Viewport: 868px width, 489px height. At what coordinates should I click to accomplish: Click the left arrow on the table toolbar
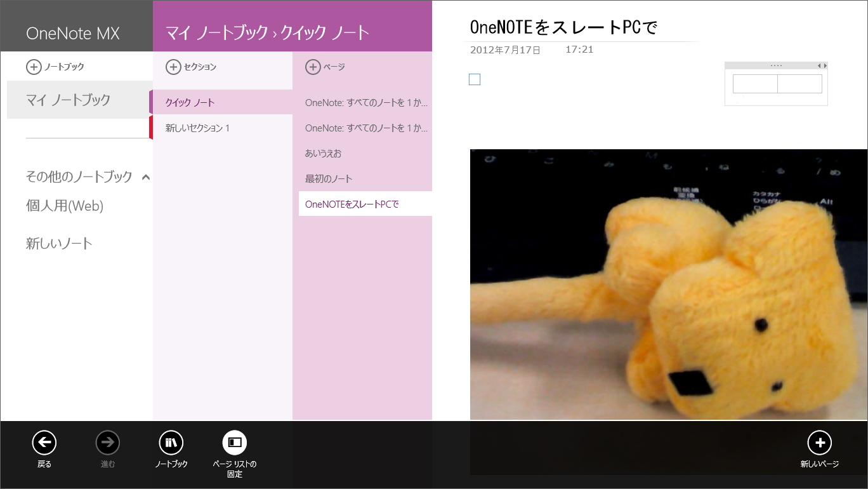[820, 65]
